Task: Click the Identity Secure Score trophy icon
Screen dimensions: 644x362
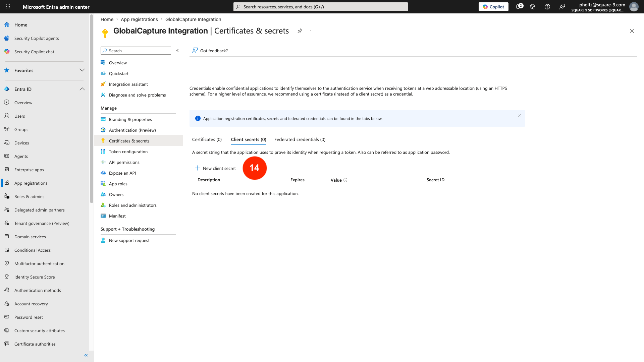Action: point(7,277)
